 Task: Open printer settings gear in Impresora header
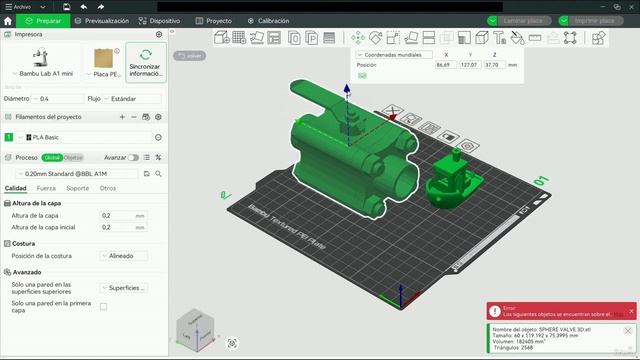159,34
